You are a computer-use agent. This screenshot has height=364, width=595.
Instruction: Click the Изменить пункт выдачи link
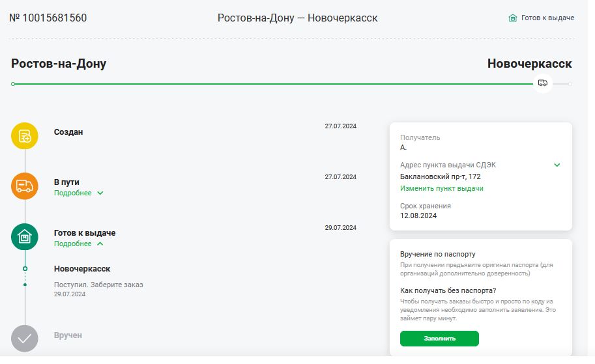[x=442, y=188]
